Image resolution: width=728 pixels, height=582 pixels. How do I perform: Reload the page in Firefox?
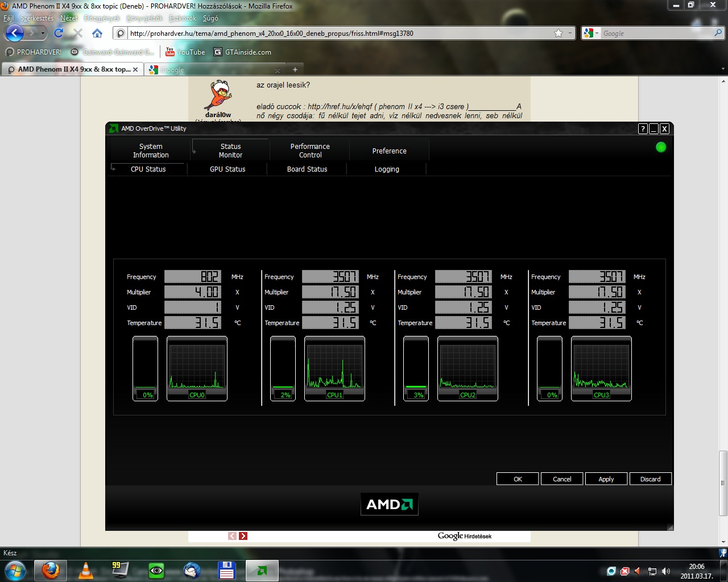pyautogui.click(x=58, y=33)
